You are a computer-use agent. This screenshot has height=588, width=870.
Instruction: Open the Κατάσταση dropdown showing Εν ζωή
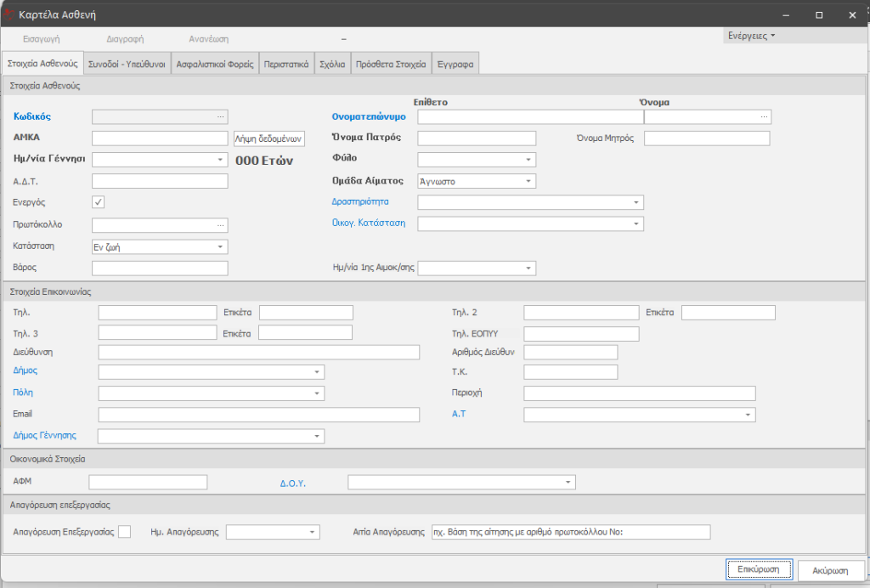221,246
